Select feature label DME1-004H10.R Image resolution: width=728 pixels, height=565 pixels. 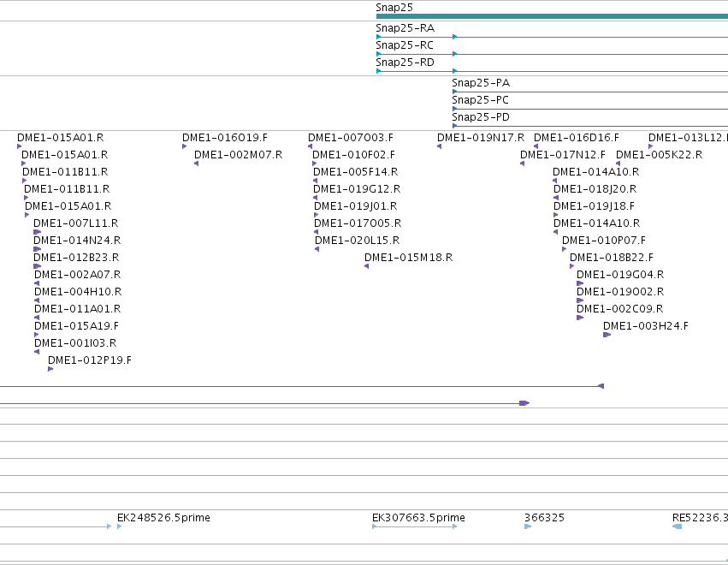click(x=78, y=292)
